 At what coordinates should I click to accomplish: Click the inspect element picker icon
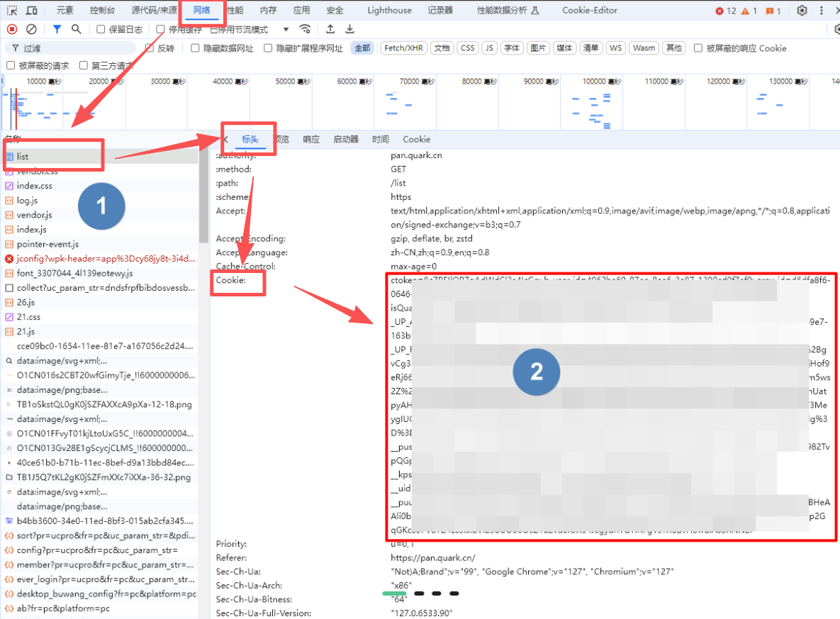coord(12,11)
